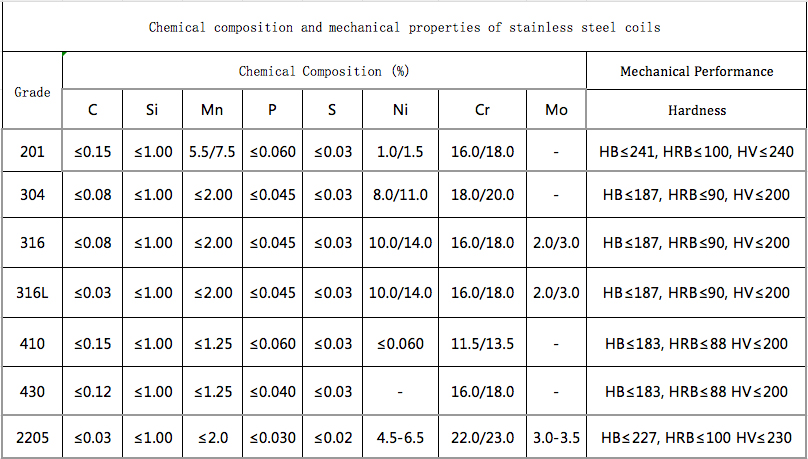808x459 pixels.
Task: Click the 5.5/7.5 Mn value for 201
Action: coord(212,152)
